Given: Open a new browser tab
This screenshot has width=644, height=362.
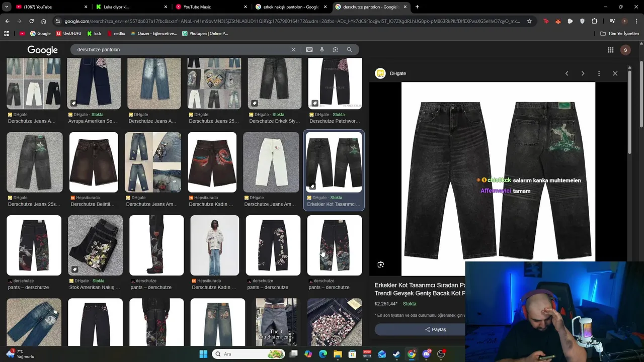Looking at the screenshot, I should (417, 7).
